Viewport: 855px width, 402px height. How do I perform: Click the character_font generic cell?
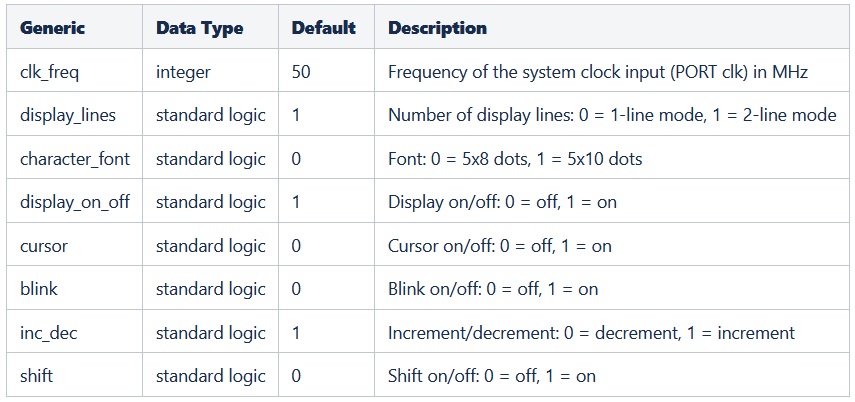(x=75, y=159)
